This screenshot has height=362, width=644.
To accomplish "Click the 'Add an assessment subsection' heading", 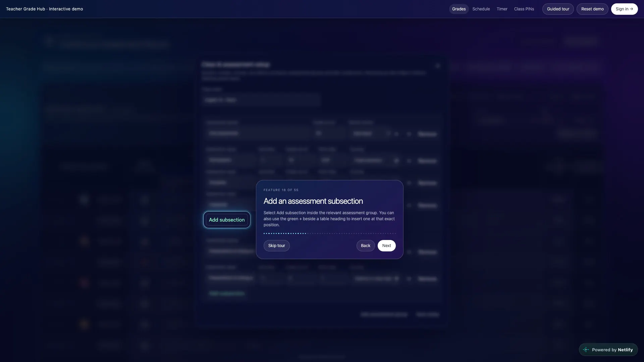I will pos(313,201).
